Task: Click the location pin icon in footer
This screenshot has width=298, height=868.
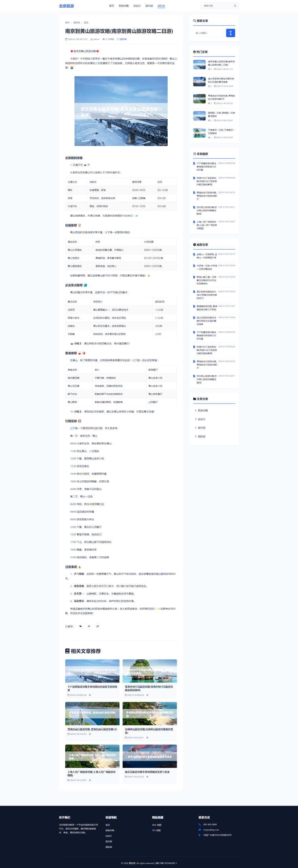Action: pyautogui.click(x=200, y=835)
